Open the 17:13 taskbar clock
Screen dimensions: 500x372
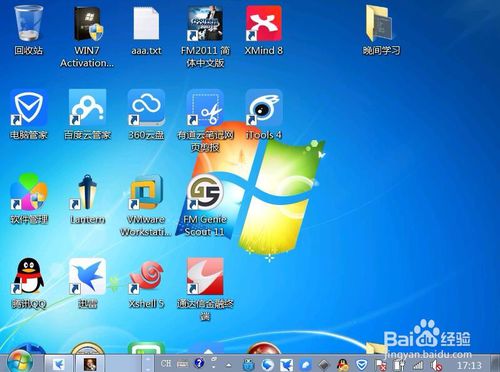469,366
